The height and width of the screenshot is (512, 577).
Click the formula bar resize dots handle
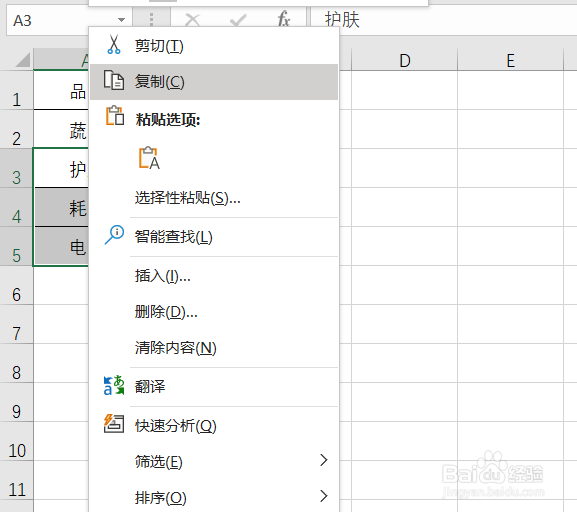(x=151, y=20)
